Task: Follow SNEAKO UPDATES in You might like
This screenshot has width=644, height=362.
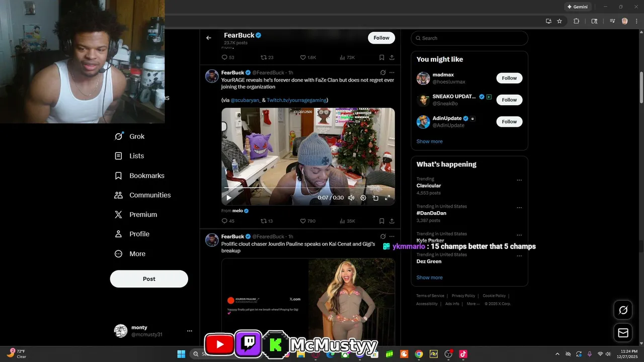Action: click(509, 100)
